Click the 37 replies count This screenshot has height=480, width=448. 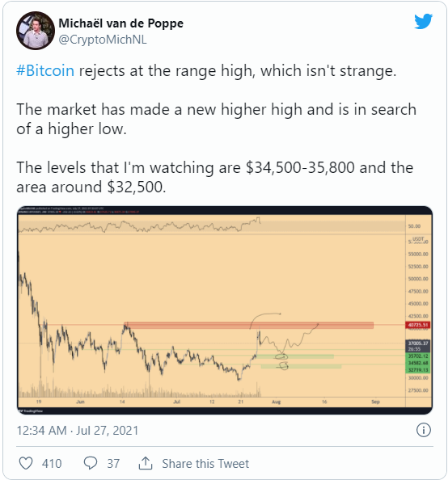pyautogui.click(x=113, y=464)
